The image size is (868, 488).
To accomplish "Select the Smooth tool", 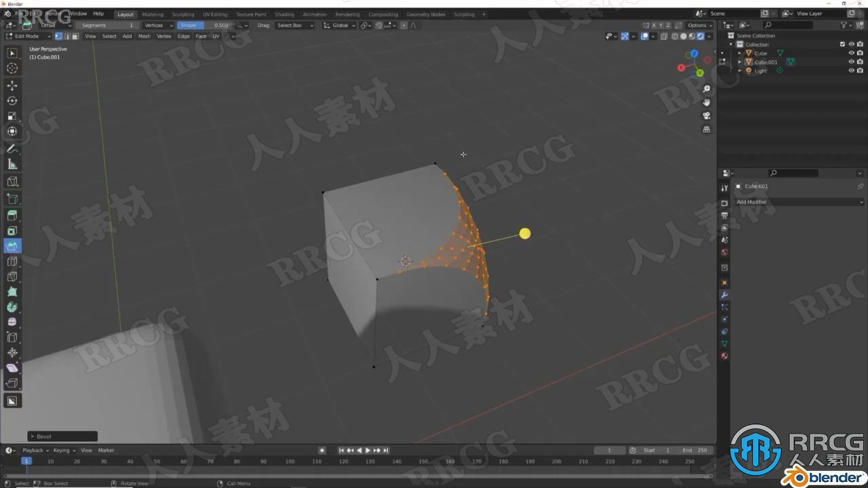I will pyautogui.click(x=12, y=322).
